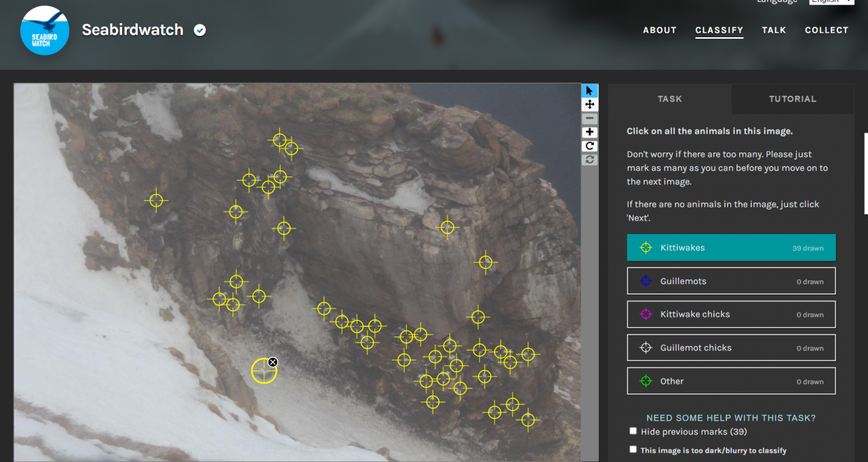Select the pan/move image tool

pos(590,104)
